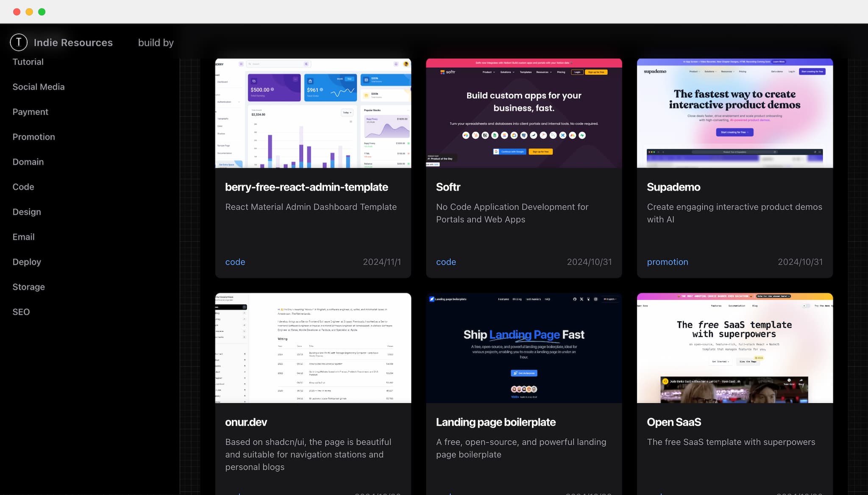Screen dimensions: 868x495
Task: Click the Supademo card title
Action: pyautogui.click(x=673, y=187)
